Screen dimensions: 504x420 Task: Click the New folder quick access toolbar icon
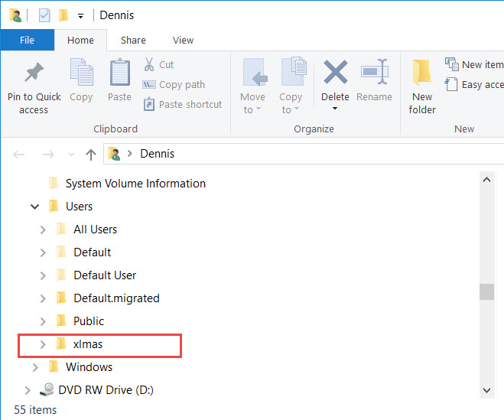63,15
